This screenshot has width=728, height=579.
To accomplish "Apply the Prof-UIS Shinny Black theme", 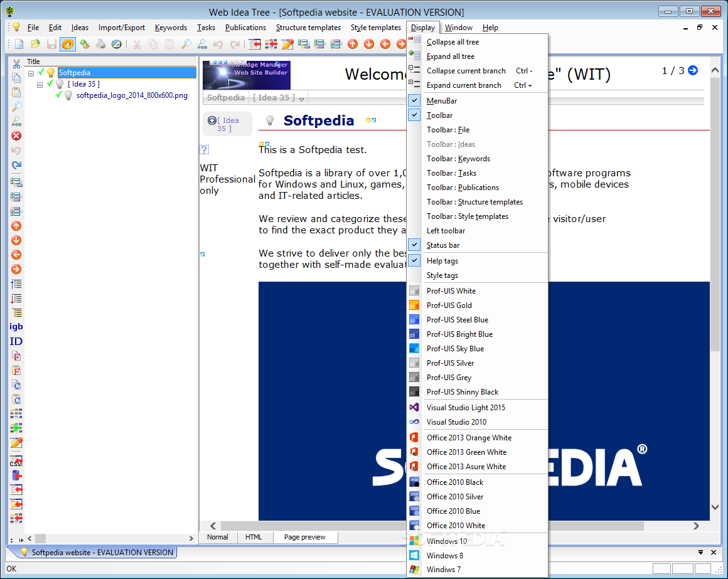I will click(x=478, y=391).
